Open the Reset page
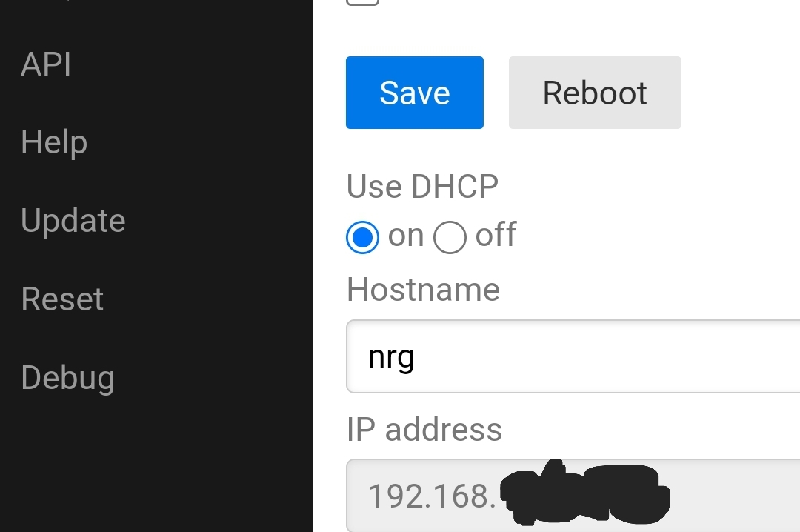This screenshot has width=800, height=532. click(x=62, y=299)
